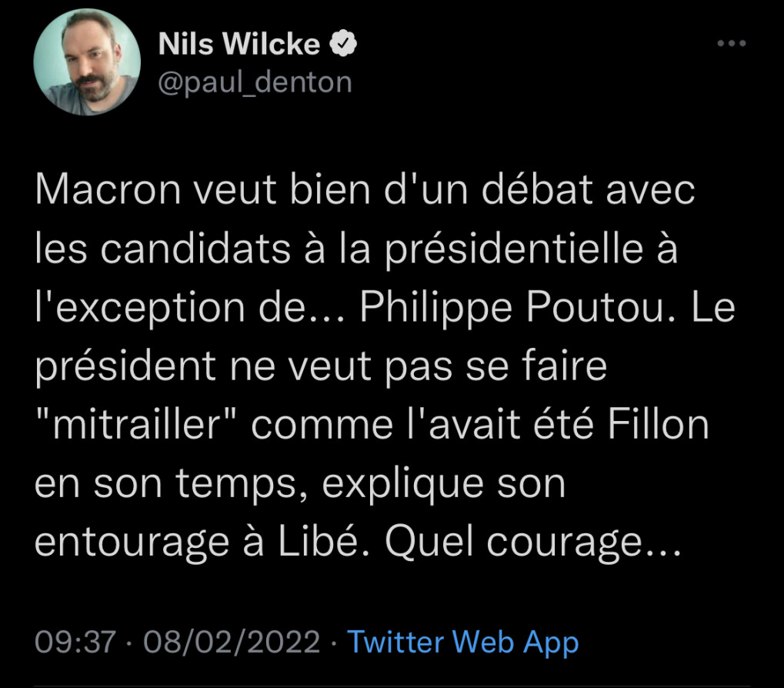
Task: Open the three-dot more options menu
Action: (731, 44)
